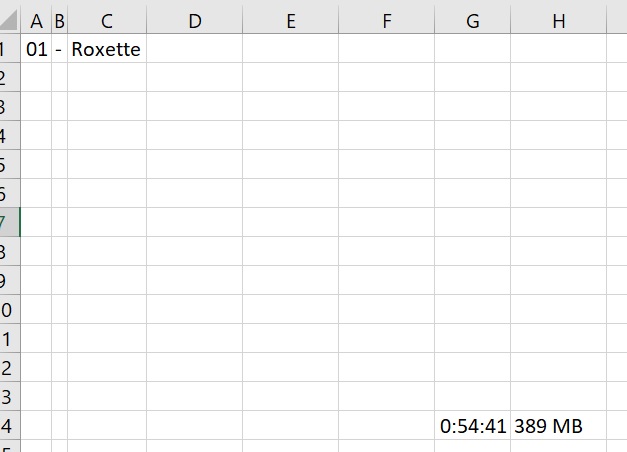Select column B header
This screenshot has height=452, width=627.
coord(60,21)
